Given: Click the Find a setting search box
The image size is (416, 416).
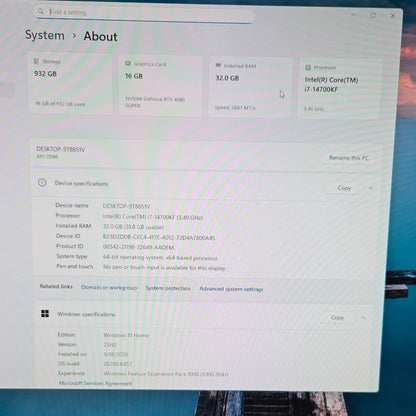Looking at the screenshot, I should pyautogui.click(x=144, y=14).
